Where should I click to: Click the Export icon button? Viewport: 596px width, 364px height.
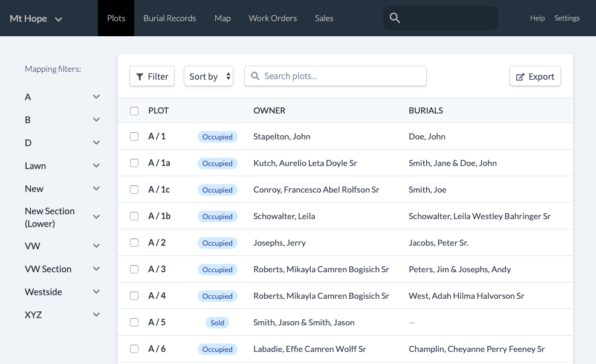click(x=520, y=77)
